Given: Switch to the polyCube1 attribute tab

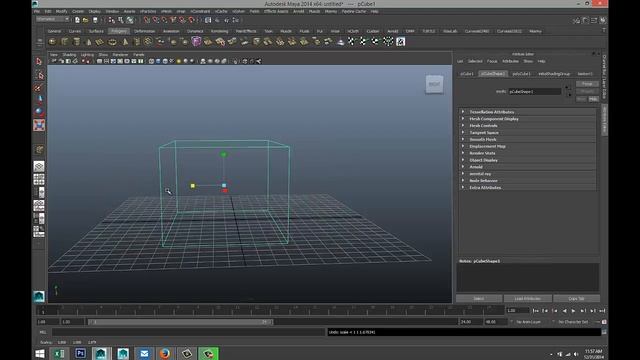Looking at the screenshot, I should tap(522, 74).
